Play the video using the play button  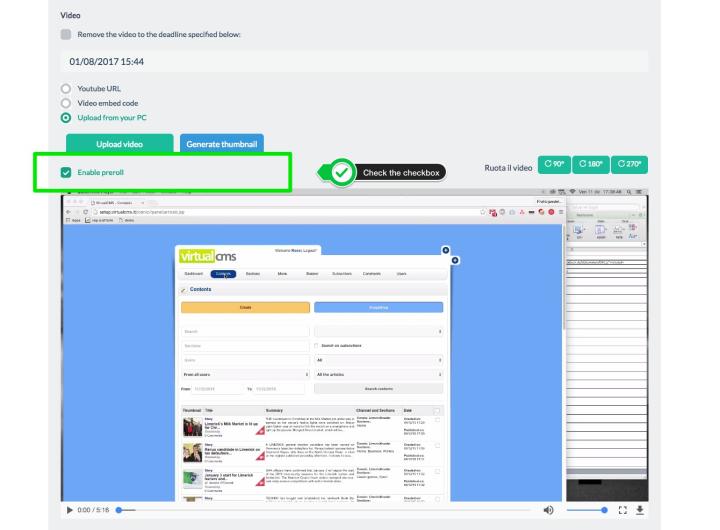pos(69,511)
